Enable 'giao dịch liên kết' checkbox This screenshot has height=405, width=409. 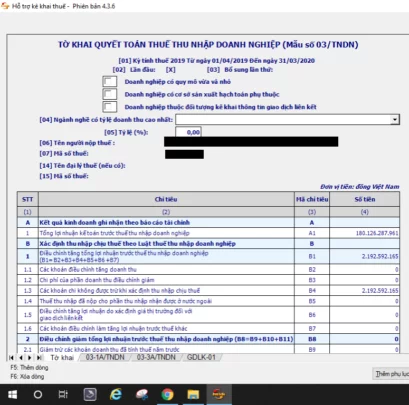110,107
